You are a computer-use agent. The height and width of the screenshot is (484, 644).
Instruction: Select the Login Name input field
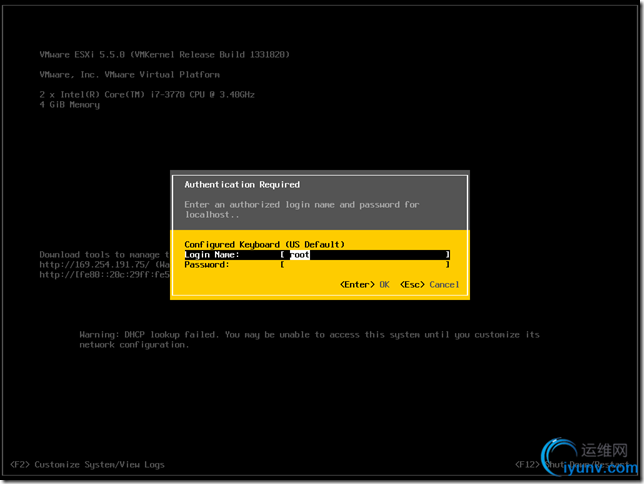pyautogui.click(x=365, y=255)
